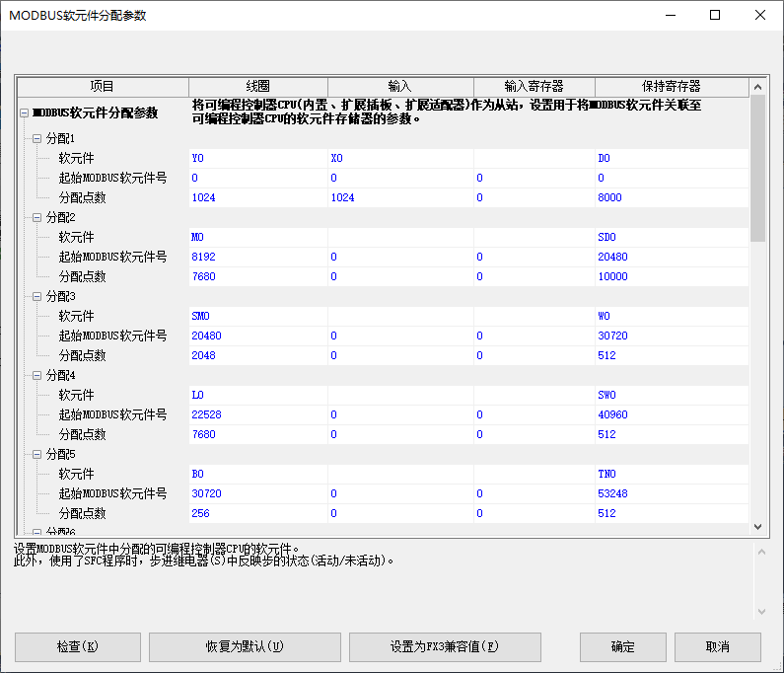Select the 2048 points cell
This screenshot has height=673, width=784.
(x=258, y=356)
